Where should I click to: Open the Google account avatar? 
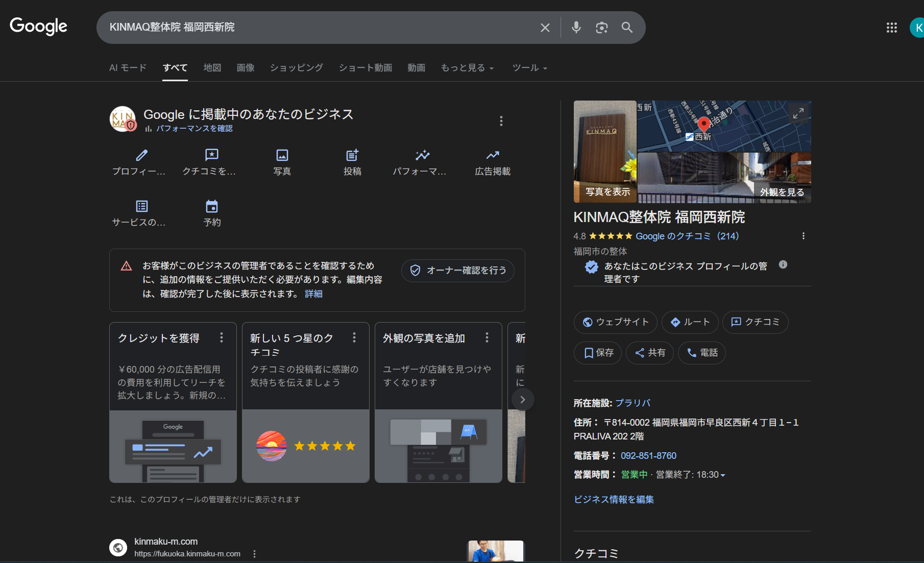click(917, 28)
